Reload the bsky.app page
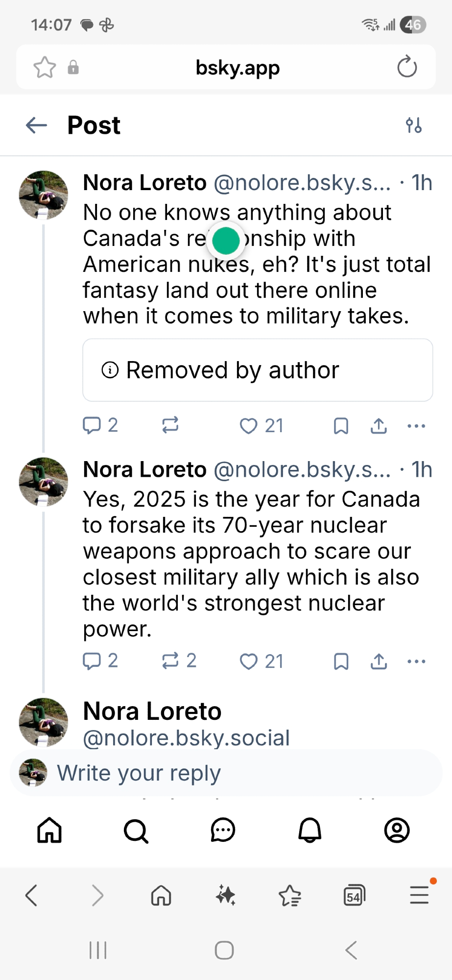Screen dimensions: 452x980 407,67
